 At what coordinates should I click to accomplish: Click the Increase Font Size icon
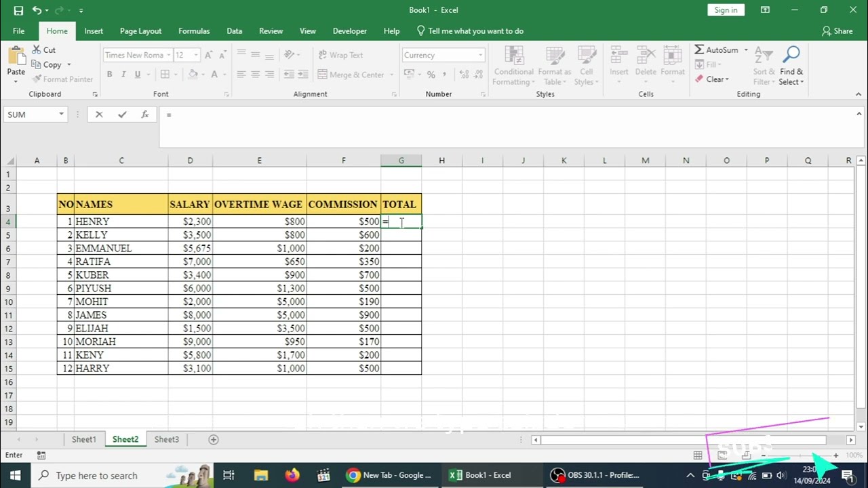tap(210, 55)
